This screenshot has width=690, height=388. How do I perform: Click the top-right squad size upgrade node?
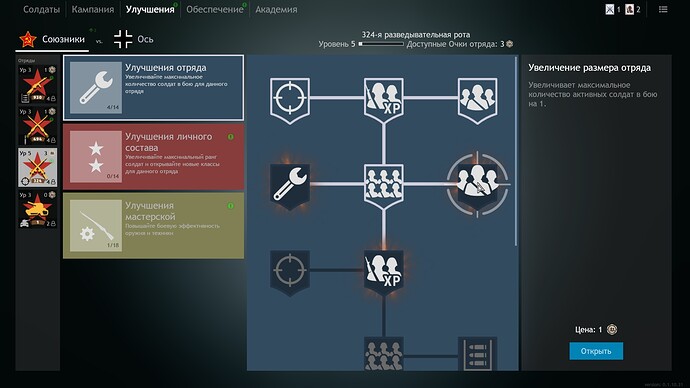[x=477, y=100]
